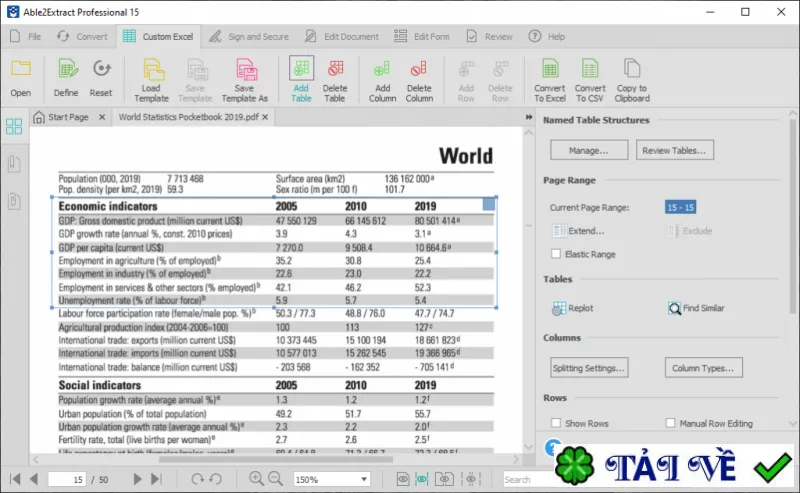The image size is (800, 493).
Task: Collapse the right side panel arrow
Action: 529,117
